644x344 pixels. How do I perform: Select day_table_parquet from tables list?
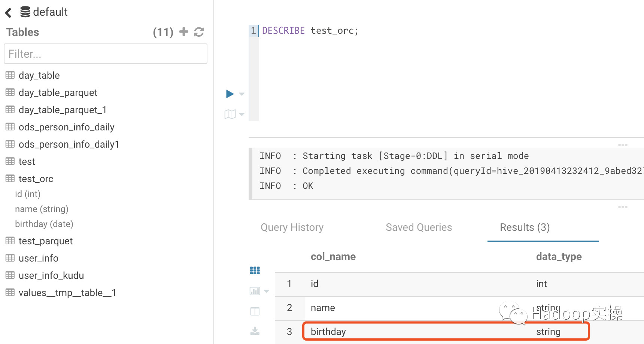pos(58,92)
